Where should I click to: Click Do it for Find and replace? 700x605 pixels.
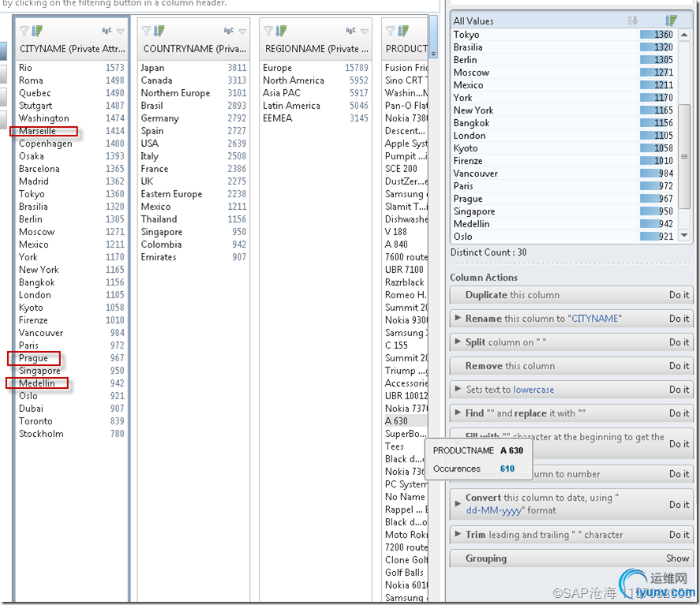pyautogui.click(x=679, y=413)
